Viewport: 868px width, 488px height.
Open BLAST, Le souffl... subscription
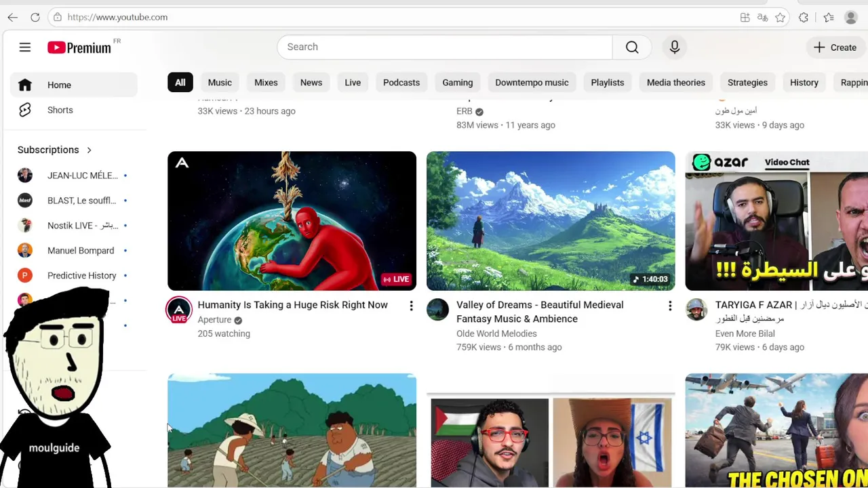[x=74, y=201]
